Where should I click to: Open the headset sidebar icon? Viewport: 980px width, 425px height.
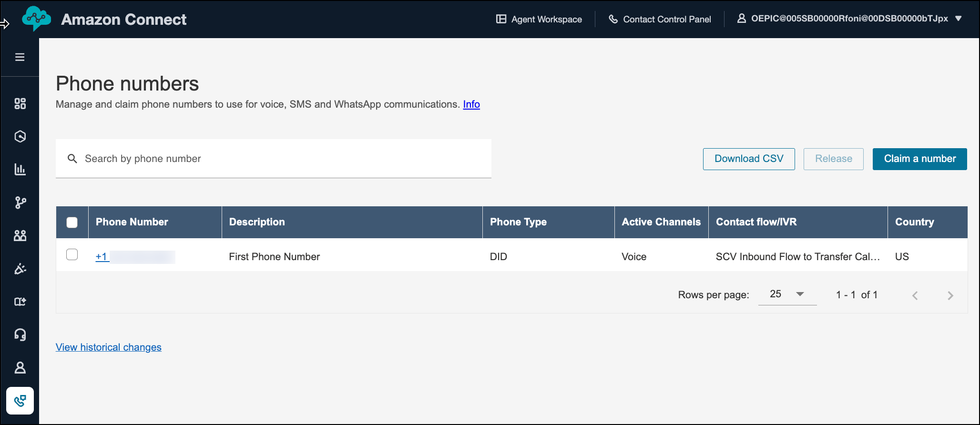(20, 334)
